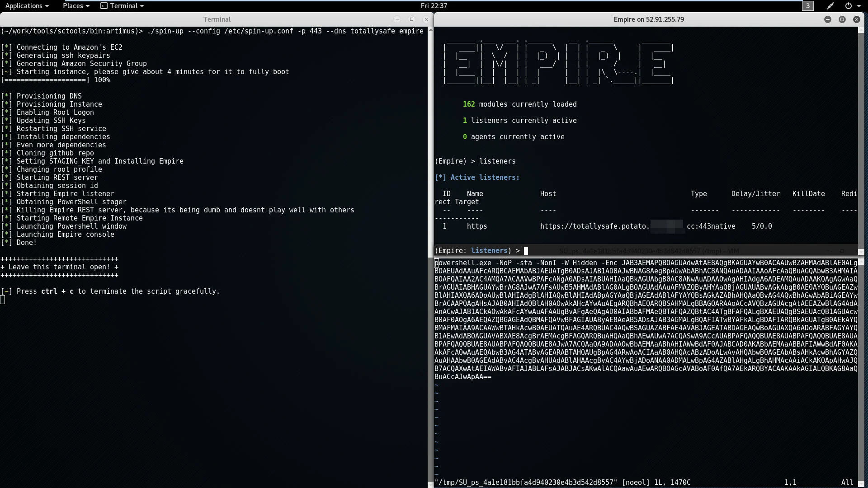Screen dimensions: 868x488
Task: Click the 'KillDate' column header
Action: click(809, 194)
